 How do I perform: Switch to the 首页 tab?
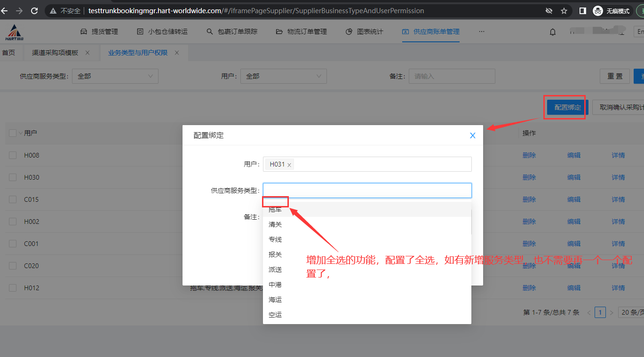8,53
